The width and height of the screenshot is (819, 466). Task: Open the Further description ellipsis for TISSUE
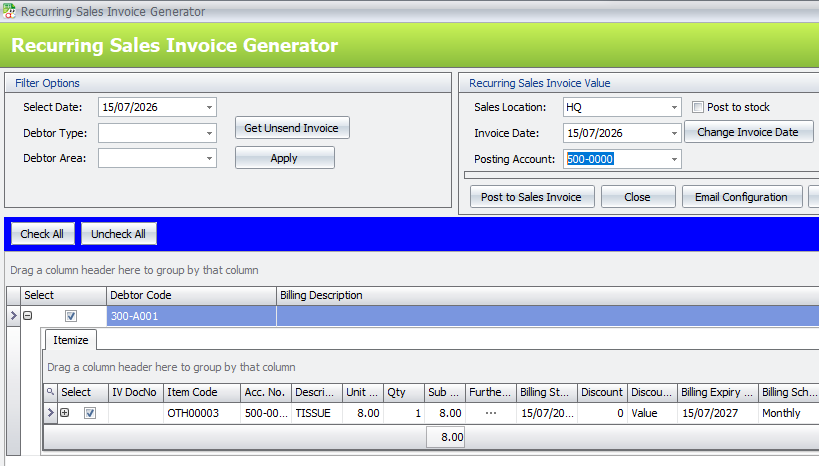(490, 413)
